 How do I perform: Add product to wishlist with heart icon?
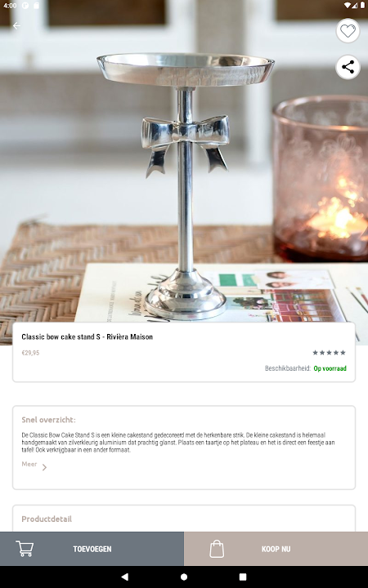[348, 30]
